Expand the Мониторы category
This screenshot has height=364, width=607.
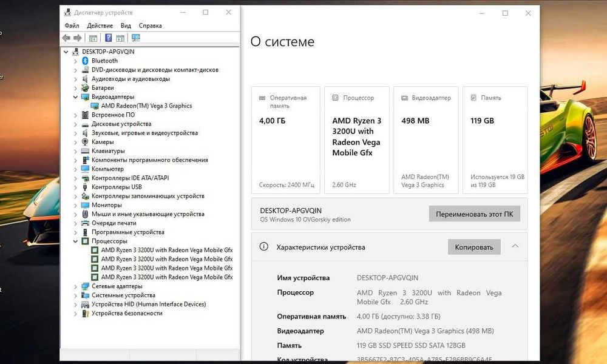click(75, 206)
